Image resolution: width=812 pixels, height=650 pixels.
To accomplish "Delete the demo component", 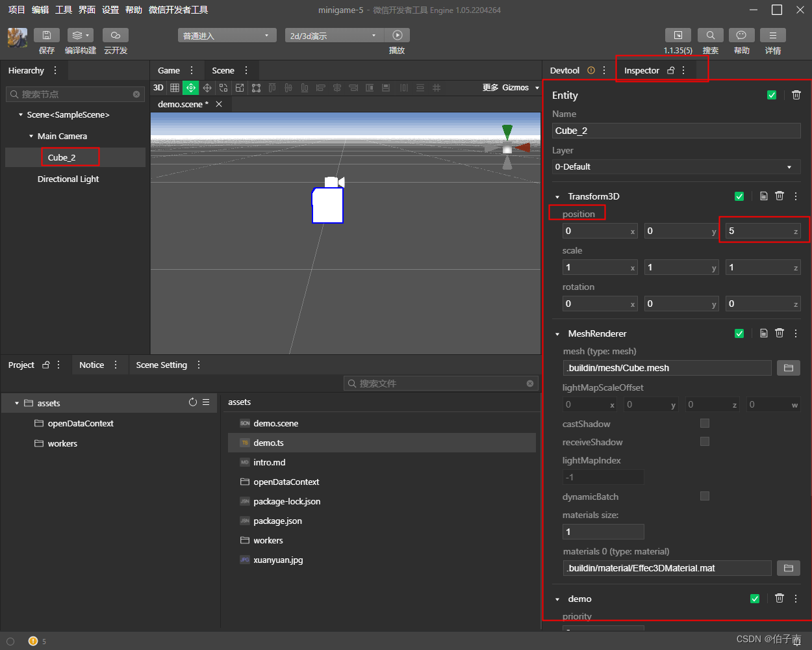I will coord(780,598).
